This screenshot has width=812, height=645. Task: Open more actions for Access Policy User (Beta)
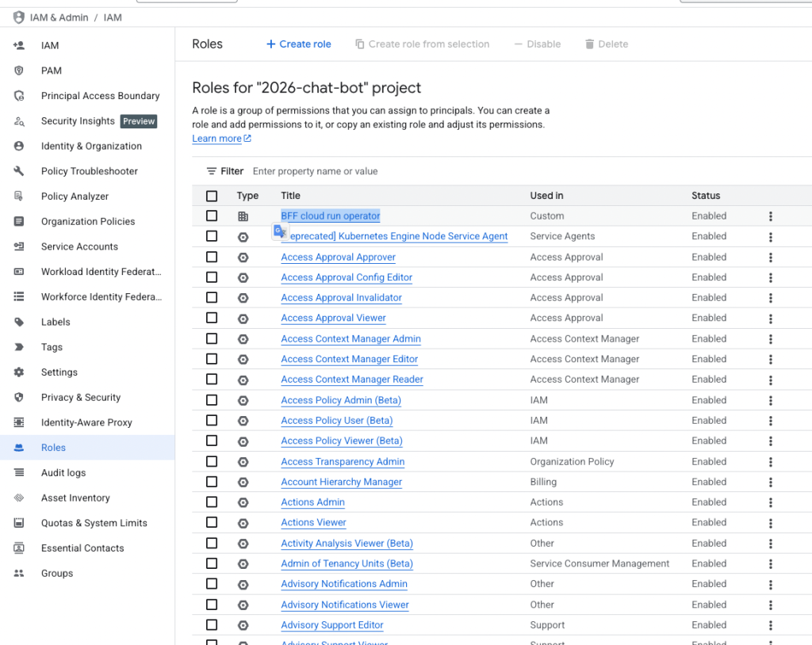click(771, 421)
